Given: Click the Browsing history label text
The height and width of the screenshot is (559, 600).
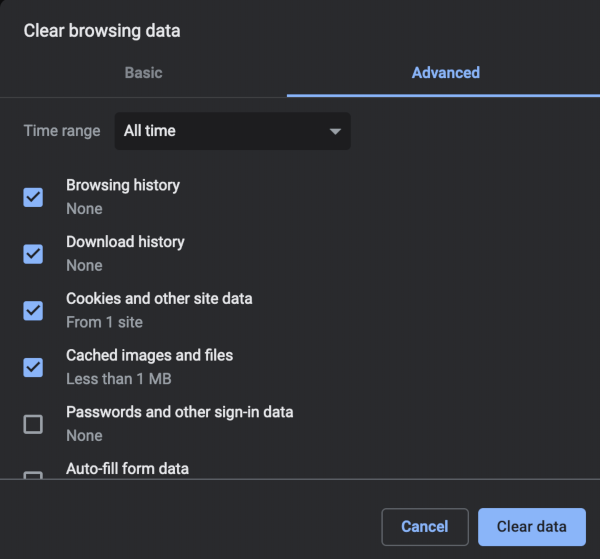Looking at the screenshot, I should pyautogui.click(x=123, y=185).
